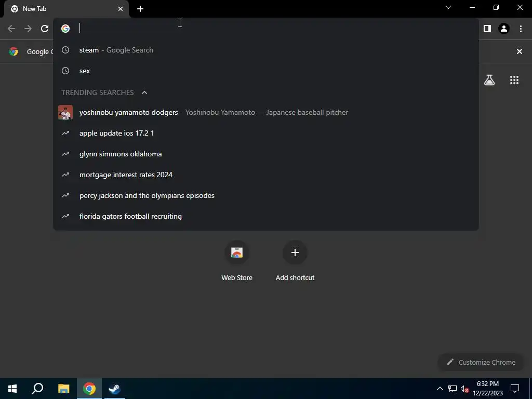Close the New Tab tab
Image resolution: width=532 pixels, height=399 pixels.
[121, 9]
